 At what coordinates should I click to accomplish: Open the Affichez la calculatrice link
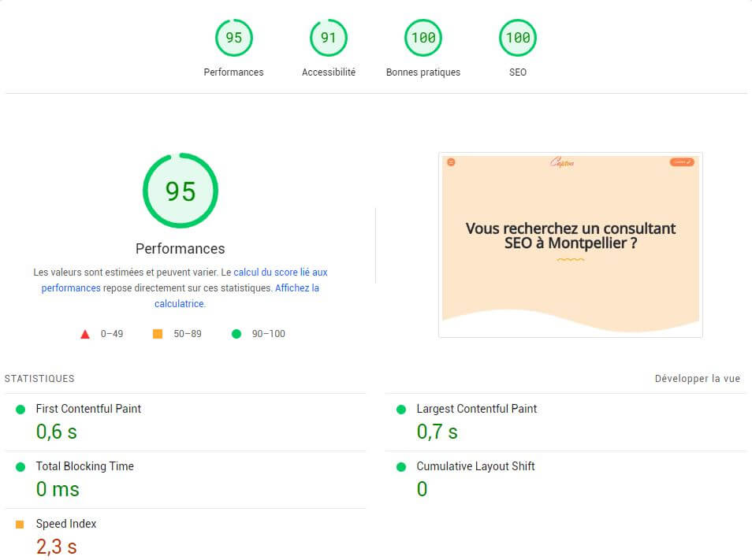(x=296, y=288)
